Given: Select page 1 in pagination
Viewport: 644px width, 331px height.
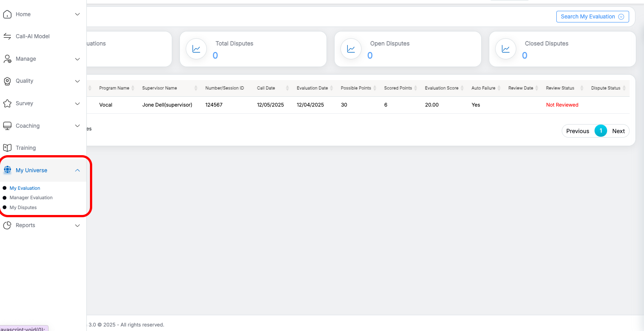Looking at the screenshot, I should coord(601,131).
